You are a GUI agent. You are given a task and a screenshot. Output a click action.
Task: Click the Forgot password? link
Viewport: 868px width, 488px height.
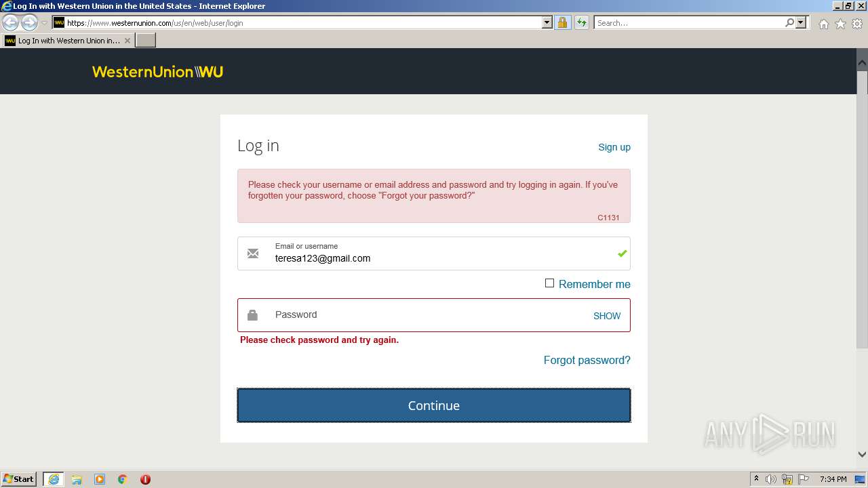(587, 360)
